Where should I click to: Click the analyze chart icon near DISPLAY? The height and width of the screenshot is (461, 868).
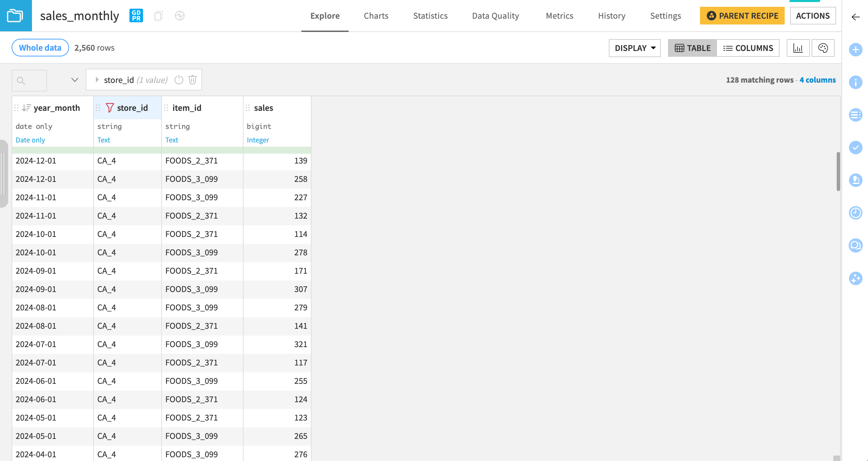tap(798, 48)
